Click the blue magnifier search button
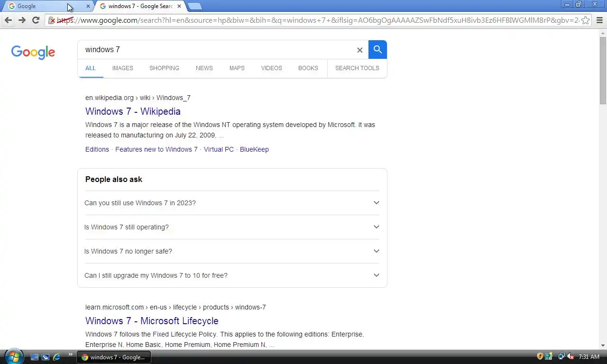This screenshot has width=607, height=364. 377,49
